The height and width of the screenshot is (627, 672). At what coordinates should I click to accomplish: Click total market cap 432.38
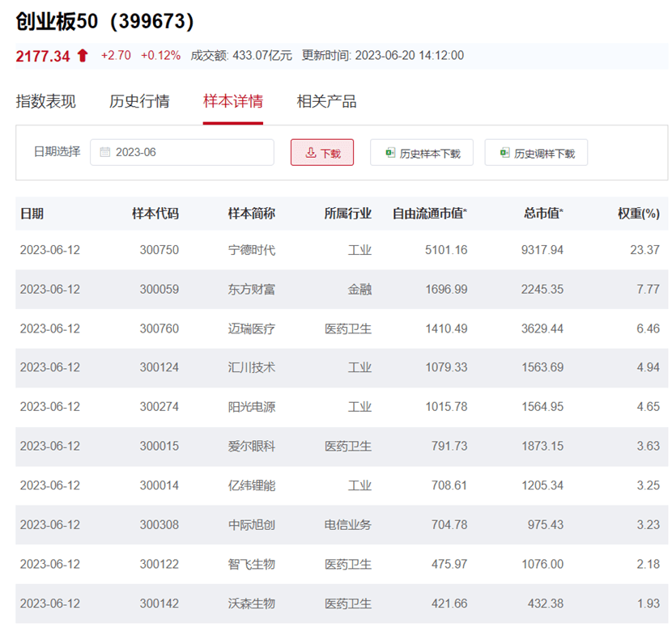tap(546, 604)
